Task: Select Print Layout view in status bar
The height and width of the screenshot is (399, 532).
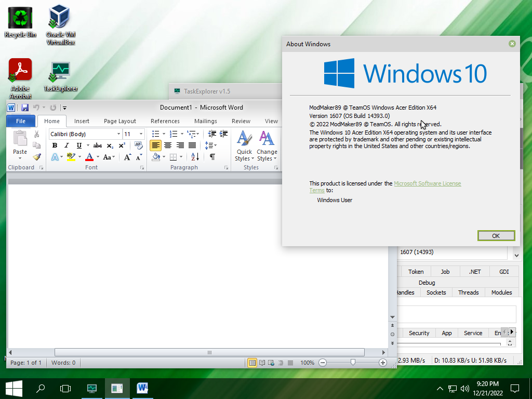Action: 252,363
